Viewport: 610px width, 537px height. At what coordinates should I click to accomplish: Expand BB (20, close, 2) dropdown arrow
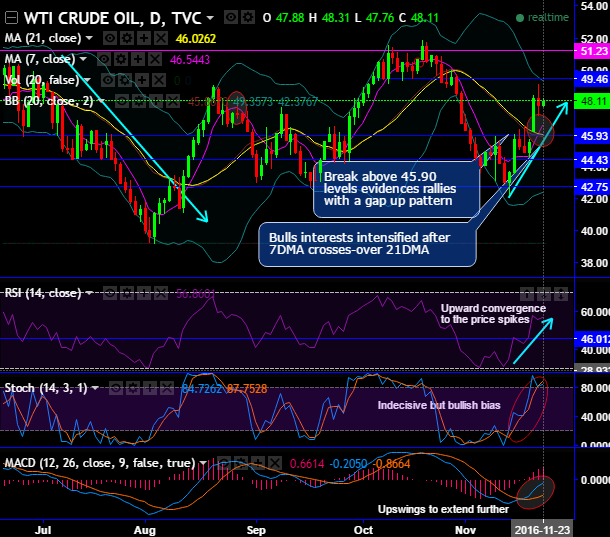coord(102,102)
